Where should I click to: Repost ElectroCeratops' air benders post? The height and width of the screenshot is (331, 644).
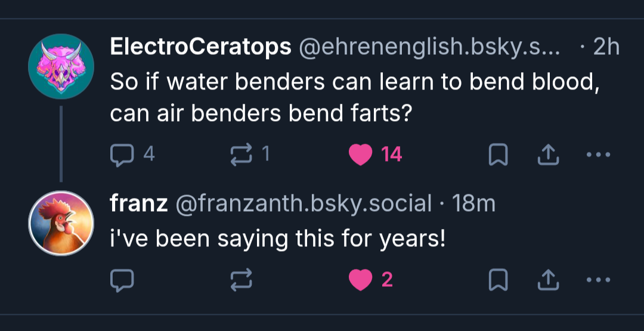point(241,155)
